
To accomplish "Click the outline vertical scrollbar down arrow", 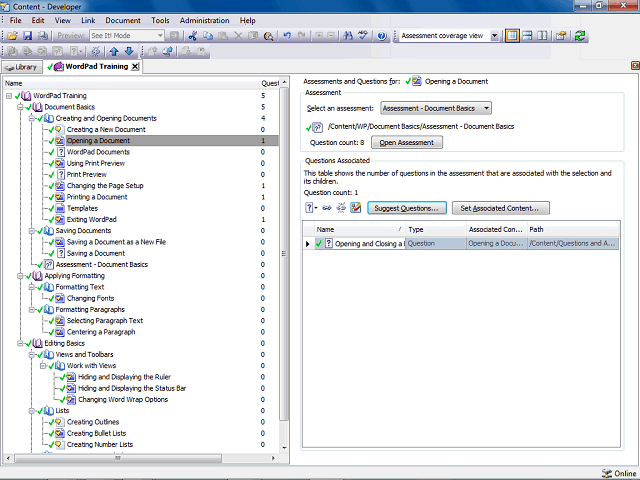I will point(284,448).
